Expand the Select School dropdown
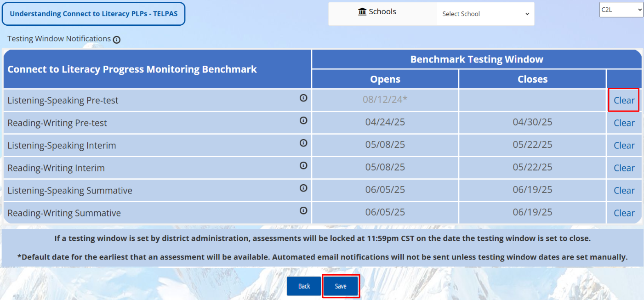644x300 pixels. click(x=485, y=14)
